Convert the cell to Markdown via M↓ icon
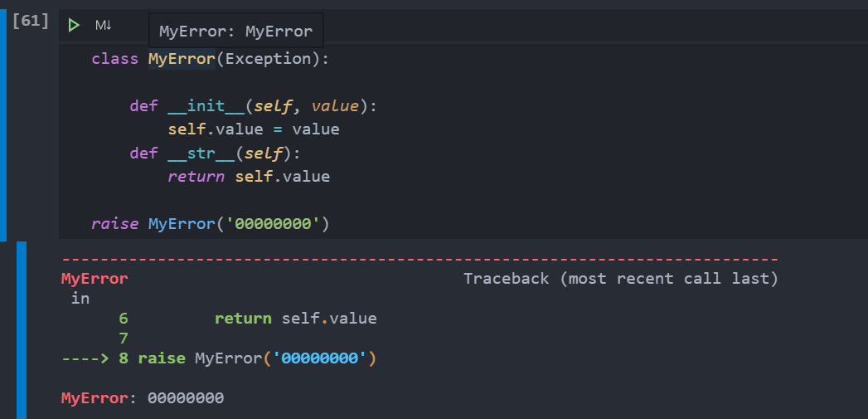 tap(103, 25)
